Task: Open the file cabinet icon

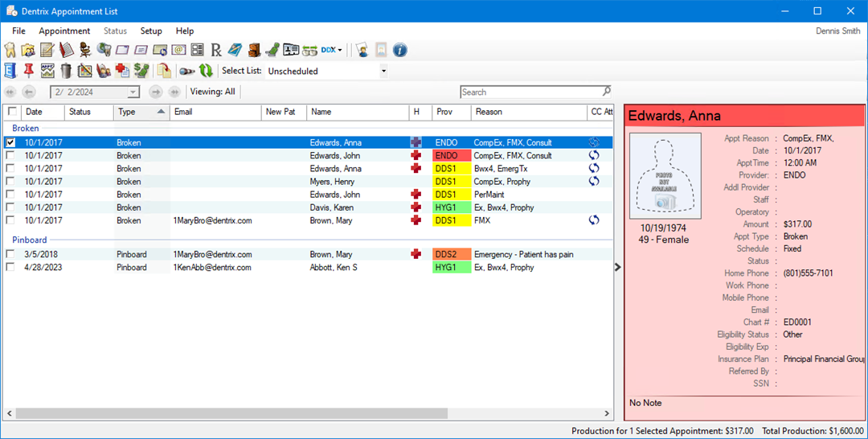Action: (x=252, y=50)
